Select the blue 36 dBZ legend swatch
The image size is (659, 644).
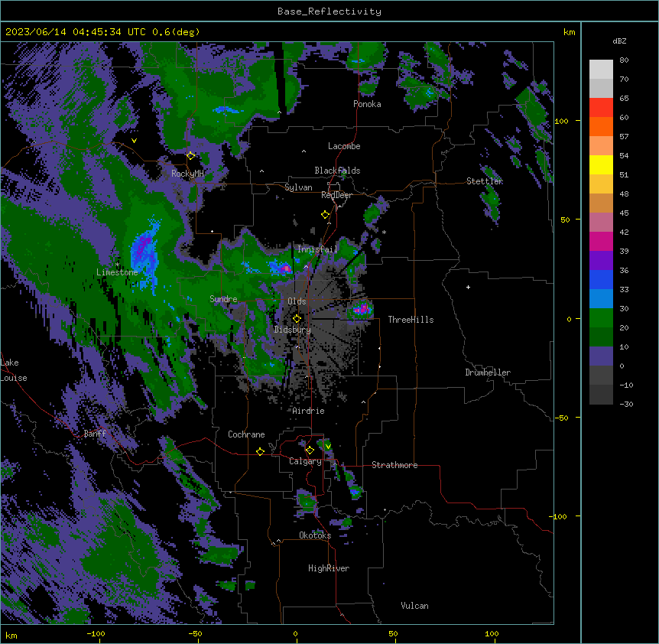[x=601, y=279]
